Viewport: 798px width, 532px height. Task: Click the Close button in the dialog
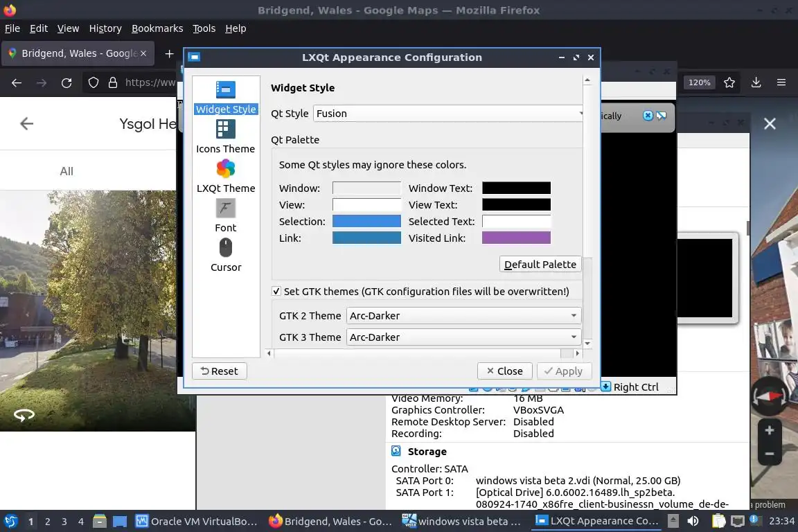(x=505, y=371)
